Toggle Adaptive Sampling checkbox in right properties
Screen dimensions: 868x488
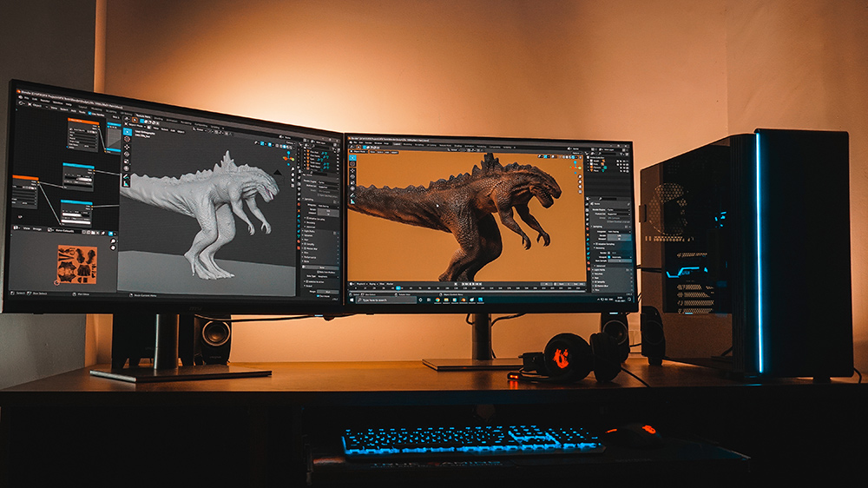pos(596,244)
